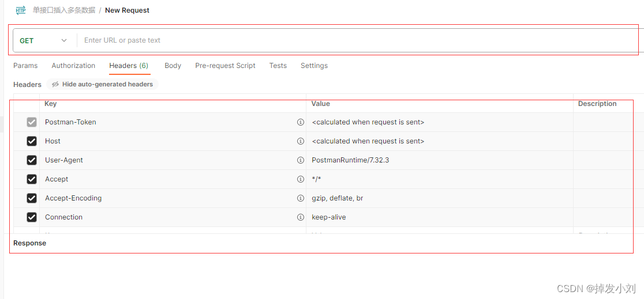Click the Enter URL or paste text field
The height and width of the screenshot is (299, 644).
coord(357,40)
